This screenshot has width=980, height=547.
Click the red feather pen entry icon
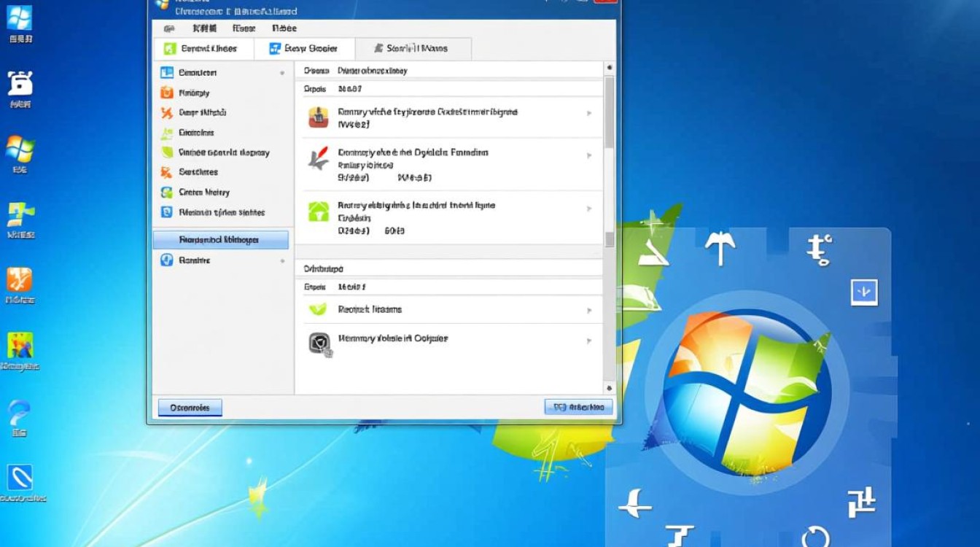coord(318,158)
